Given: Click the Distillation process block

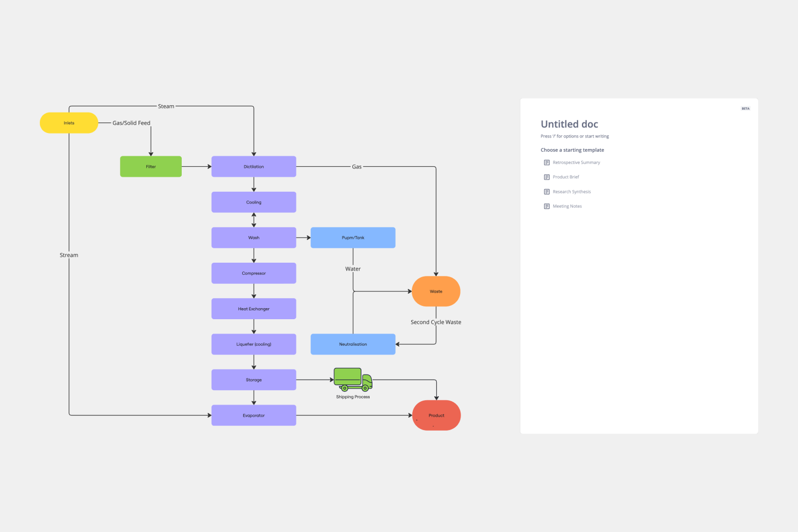Looking at the screenshot, I should 254,166.
